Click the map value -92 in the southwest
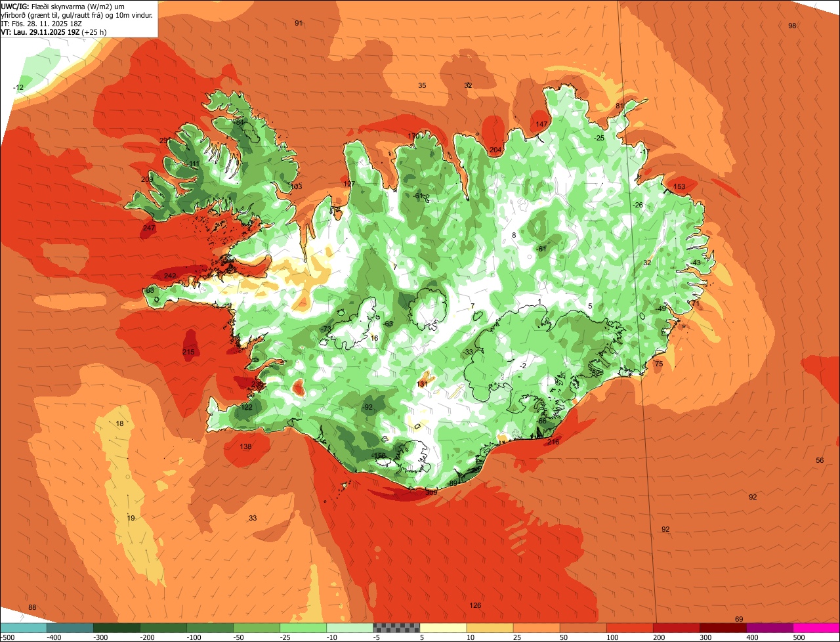This screenshot has width=840, height=642. [x=367, y=407]
